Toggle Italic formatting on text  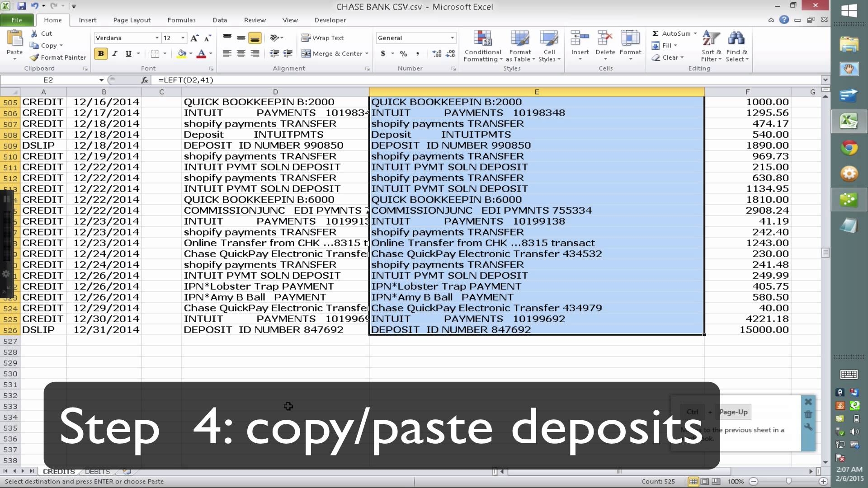[x=114, y=54]
